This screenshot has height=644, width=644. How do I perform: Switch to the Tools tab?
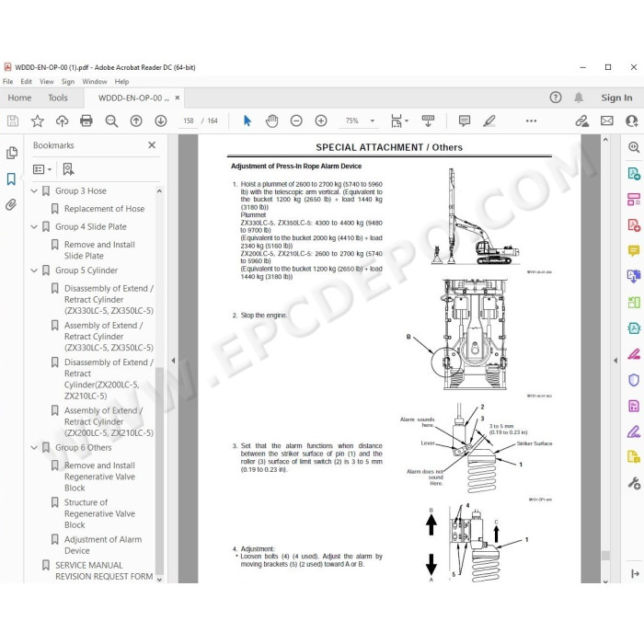click(x=57, y=98)
